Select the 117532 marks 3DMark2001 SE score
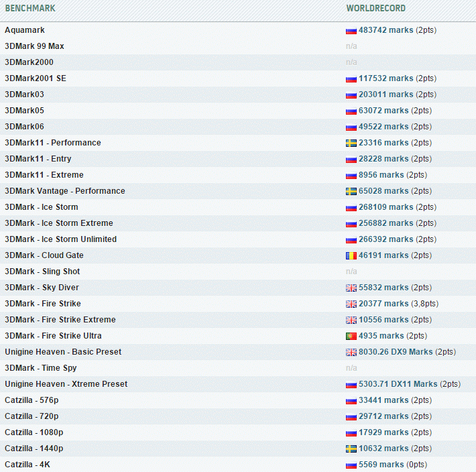 click(x=385, y=78)
